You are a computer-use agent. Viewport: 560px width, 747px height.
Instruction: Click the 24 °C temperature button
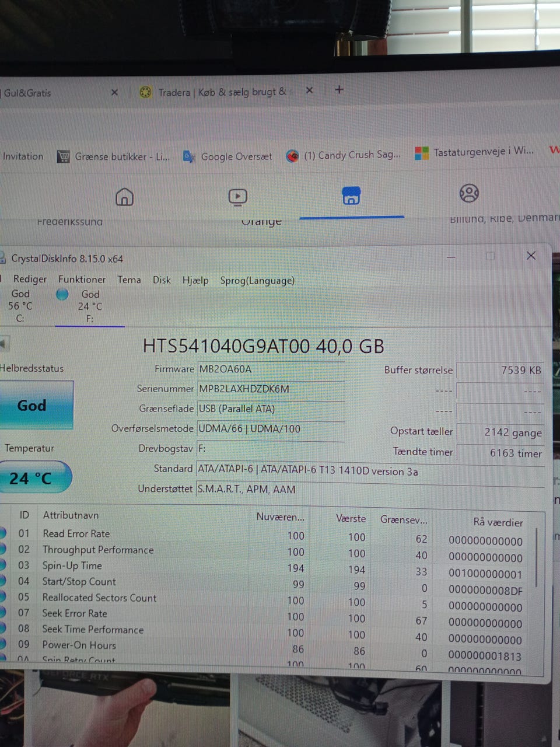[35, 477]
